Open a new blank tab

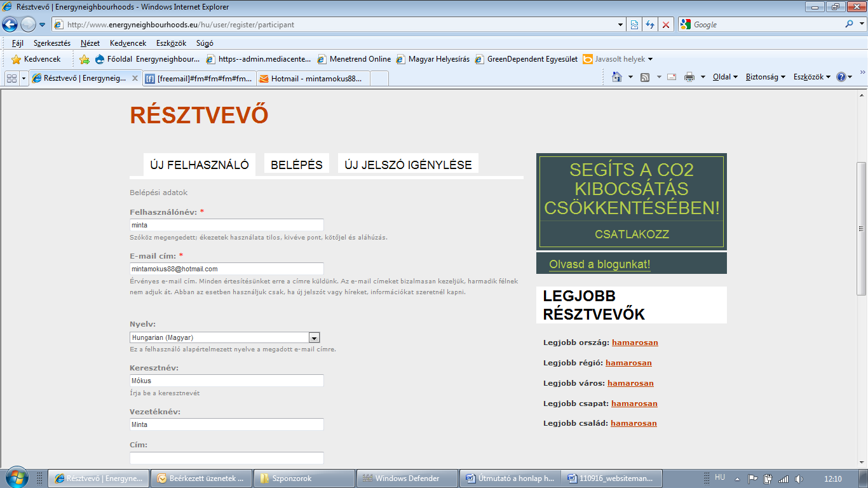point(379,79)
